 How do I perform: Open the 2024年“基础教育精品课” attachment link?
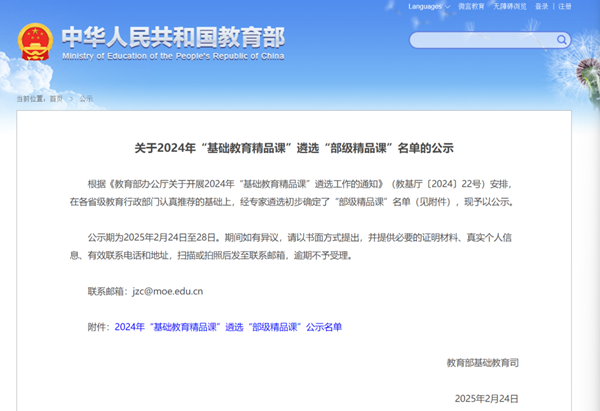pyautogui.click(x=228, y=327)
